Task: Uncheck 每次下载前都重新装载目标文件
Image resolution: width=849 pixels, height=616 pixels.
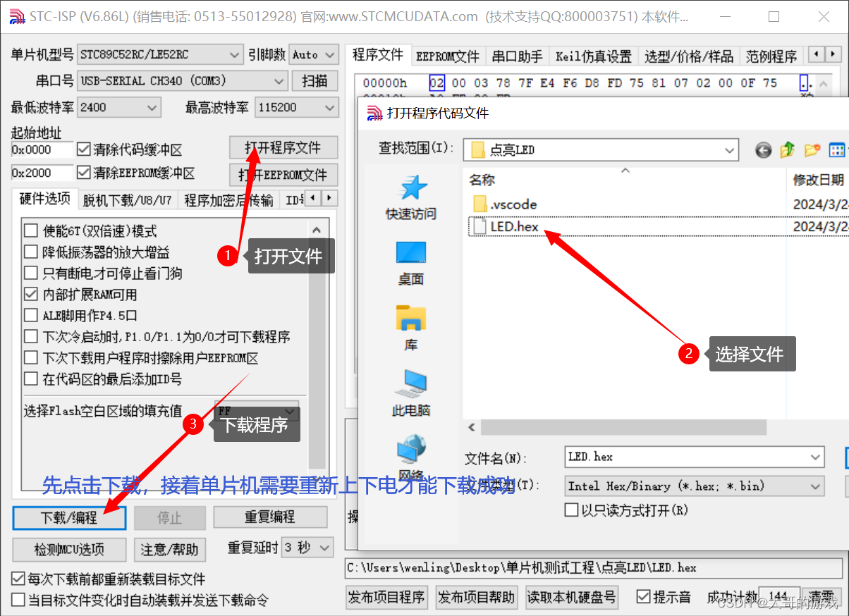Action: pos(18,579)
